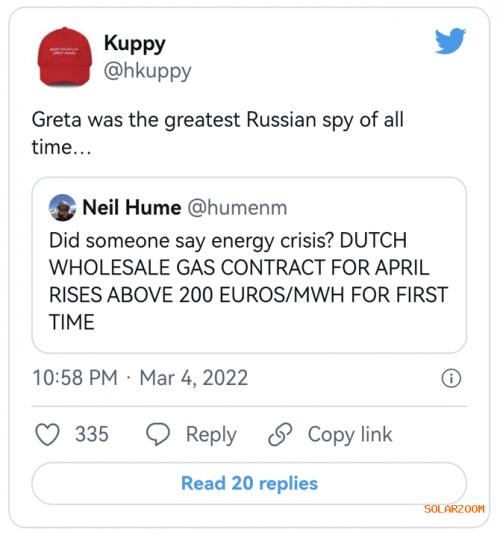Open the 10:58 PM timestamp link
Viewport: 500px width, 535px height.
(75, 378)
